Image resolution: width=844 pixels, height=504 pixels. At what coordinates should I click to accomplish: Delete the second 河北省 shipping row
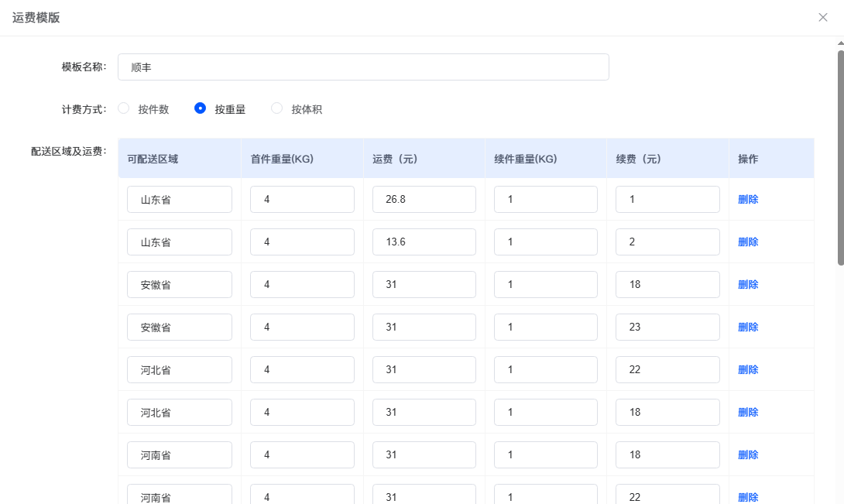click(746, 412)
